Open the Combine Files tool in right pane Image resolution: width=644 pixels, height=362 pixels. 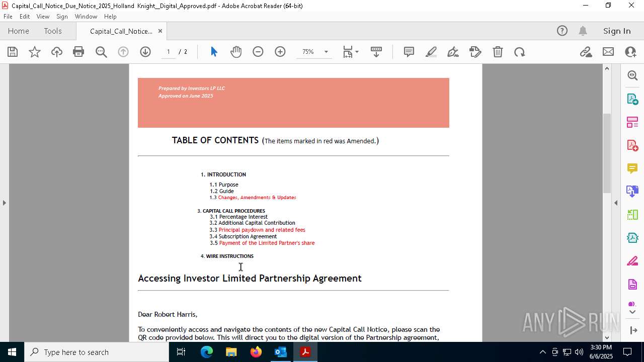tap(632, 192)
